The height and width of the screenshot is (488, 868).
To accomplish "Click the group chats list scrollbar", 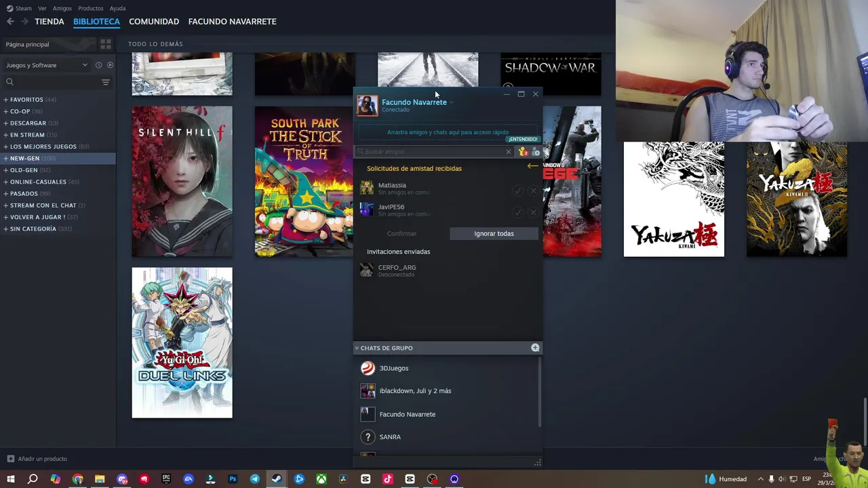I will (x=540, y=393).
